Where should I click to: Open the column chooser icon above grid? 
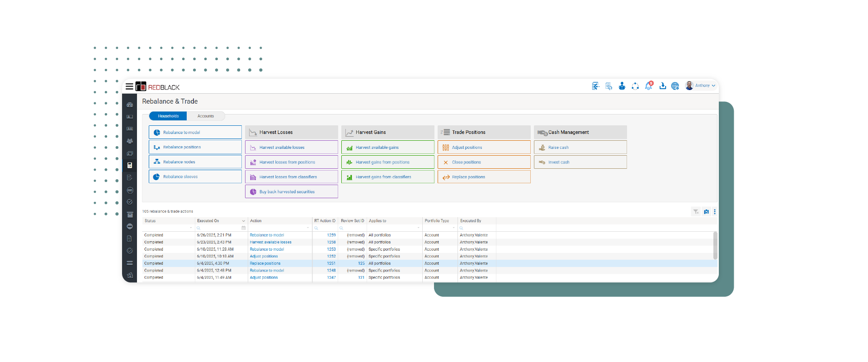pos(706,212)
